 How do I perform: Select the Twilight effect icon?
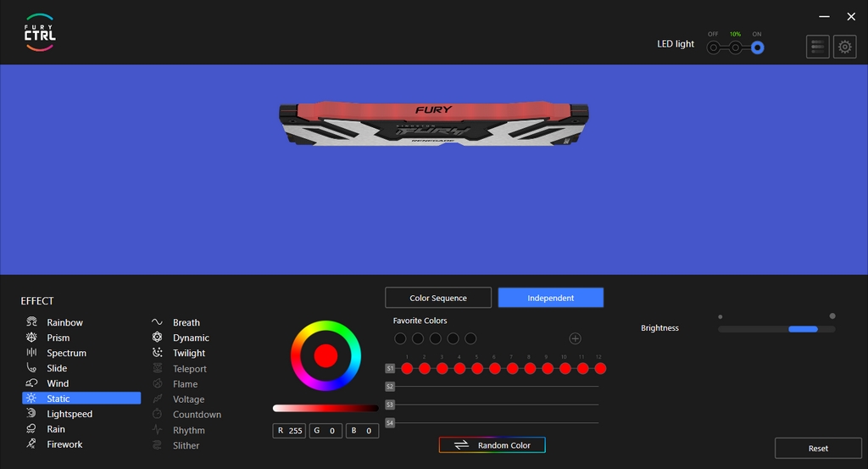[157, 353]
